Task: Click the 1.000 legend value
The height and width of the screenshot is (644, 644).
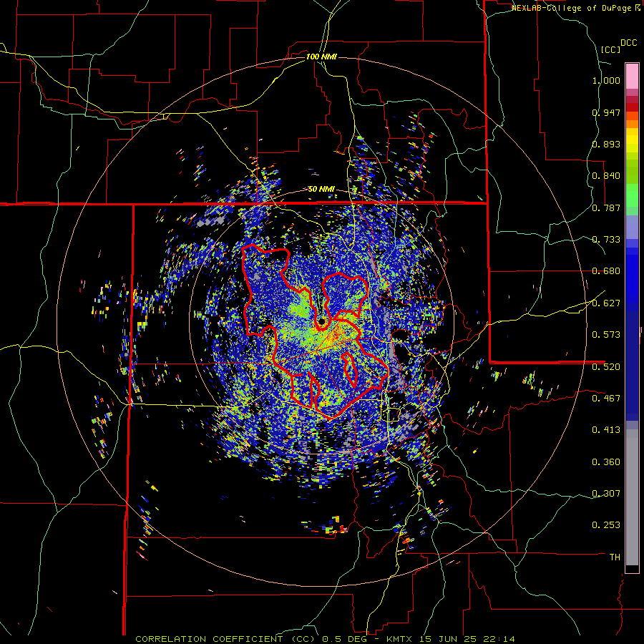Action: 606,80
